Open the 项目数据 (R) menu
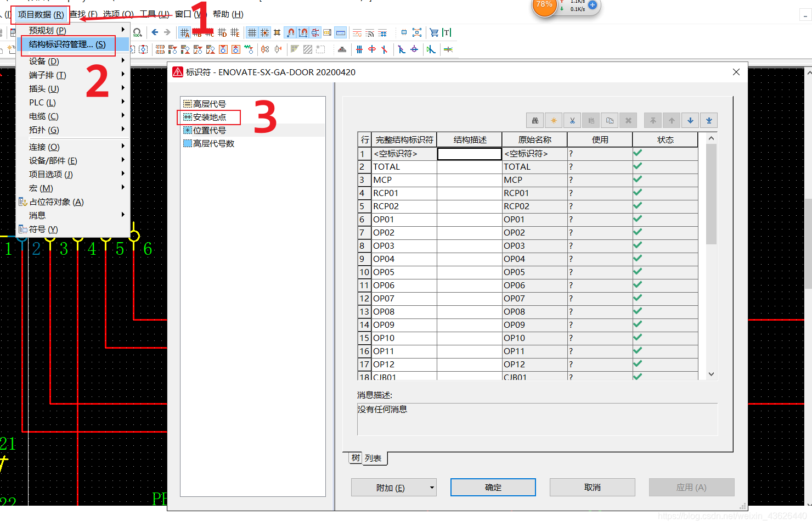 [41, 14]
